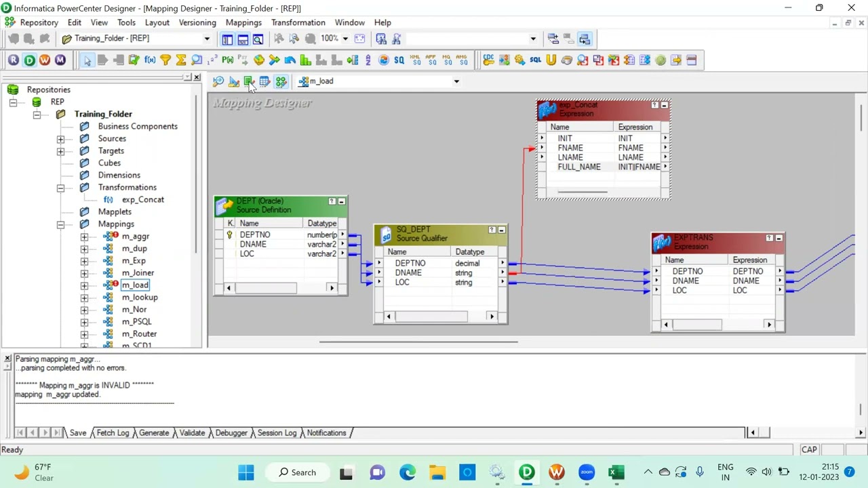868x488 pixels.
Task: Add an Expression f(x) transformation
Action: pyautogui.click(x=150, y=60)
